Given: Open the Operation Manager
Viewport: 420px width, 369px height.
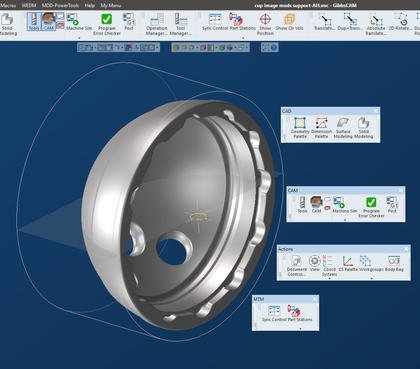Looking at the screenshot, I should pos(156,24).
